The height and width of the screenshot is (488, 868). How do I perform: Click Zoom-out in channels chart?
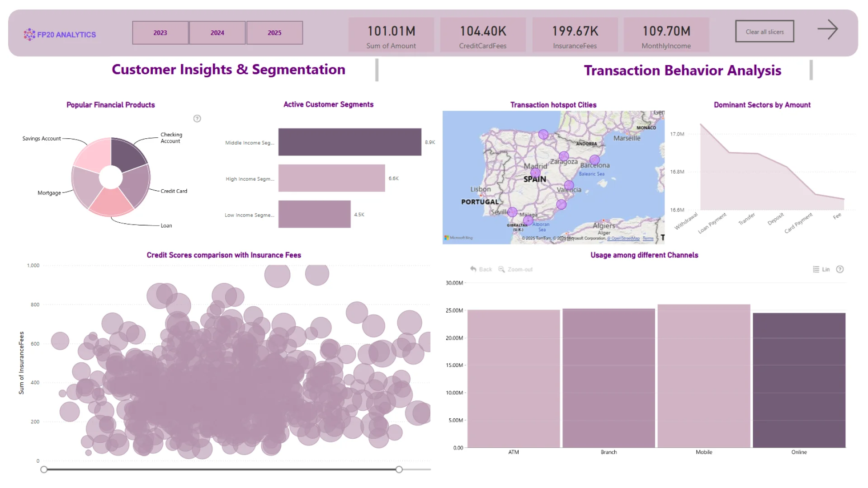click(515, 269)
